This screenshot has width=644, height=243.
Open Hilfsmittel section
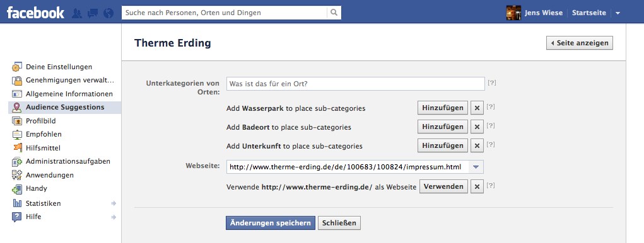tap(43, 148)
